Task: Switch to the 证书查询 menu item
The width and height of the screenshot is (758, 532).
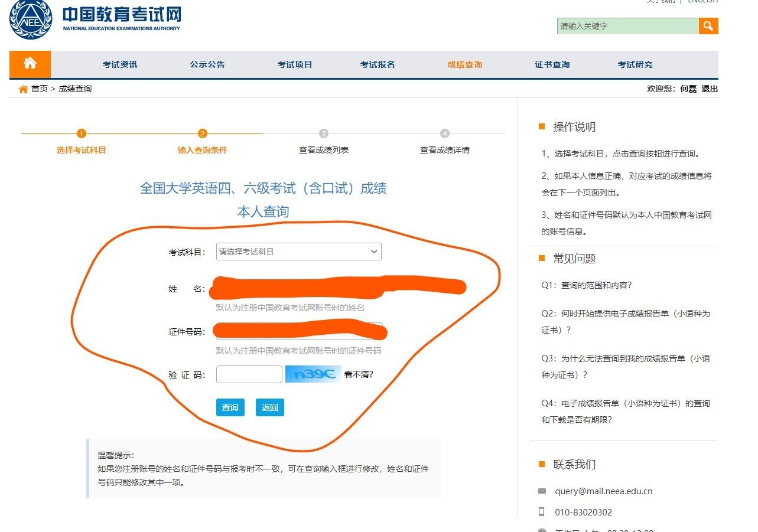Action: coord(551,64)
